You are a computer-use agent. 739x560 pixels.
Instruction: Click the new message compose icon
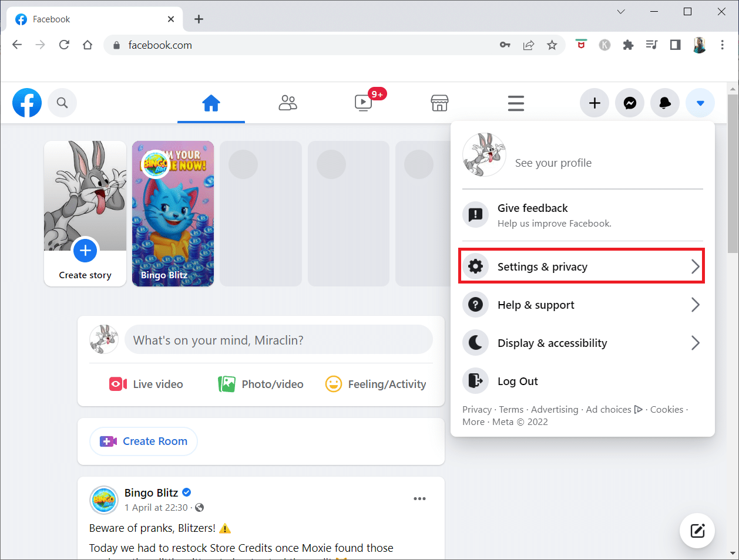click(x=697, y=531)
